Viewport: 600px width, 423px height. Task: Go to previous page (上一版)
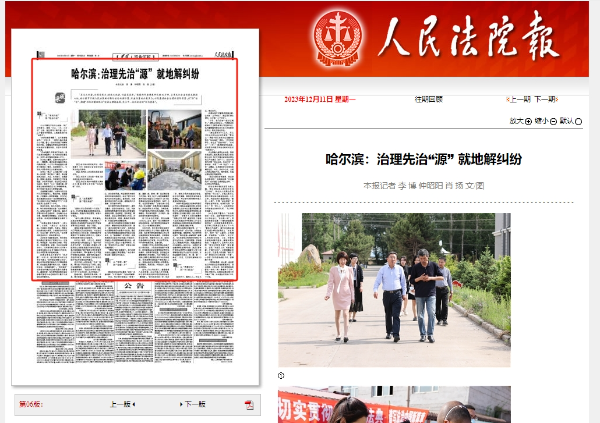pos(122,404)
